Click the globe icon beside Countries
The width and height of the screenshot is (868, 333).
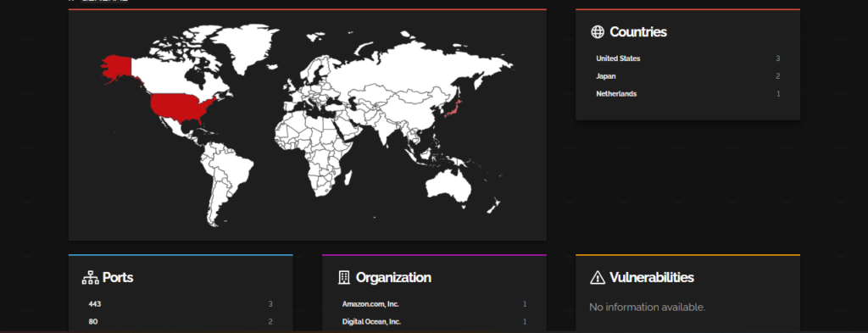pos(598,32)
